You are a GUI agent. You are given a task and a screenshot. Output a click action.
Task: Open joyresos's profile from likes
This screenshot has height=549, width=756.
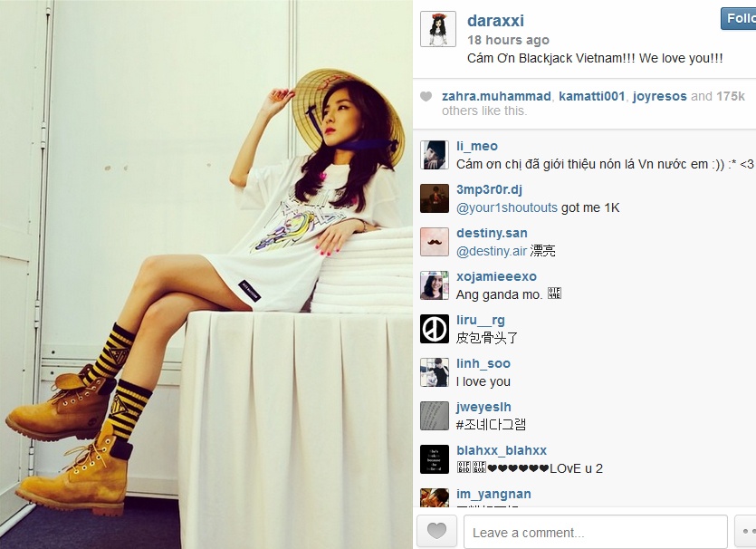tap(659, 97)
